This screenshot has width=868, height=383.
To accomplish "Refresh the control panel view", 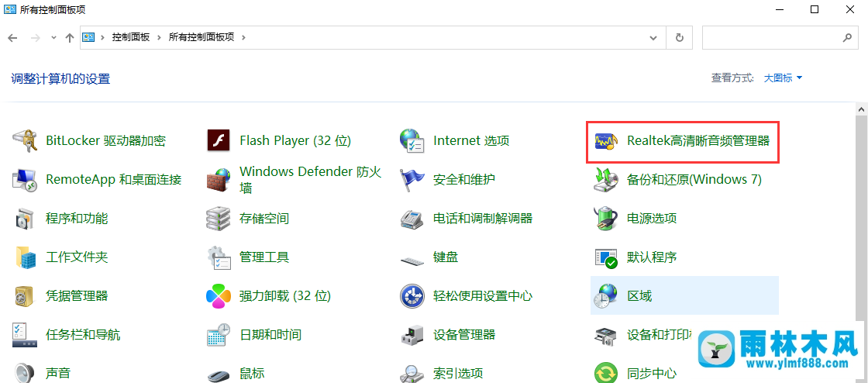I will (679, 38).
